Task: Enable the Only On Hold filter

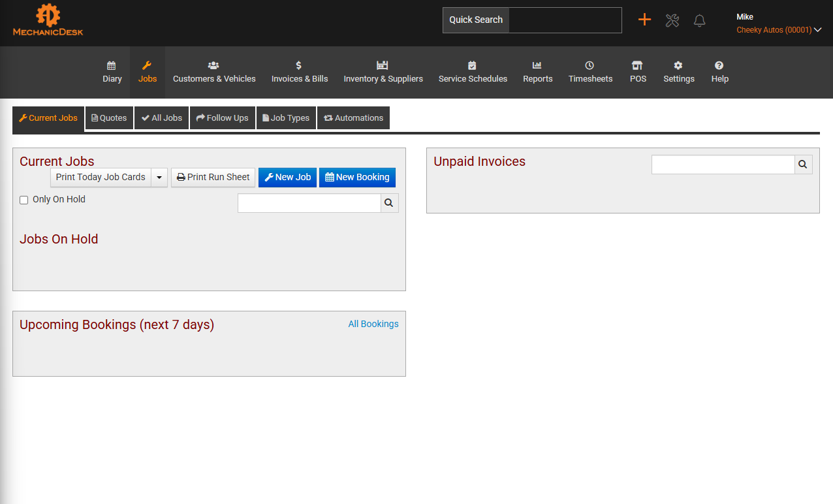Action: click(x=24, y=199)
